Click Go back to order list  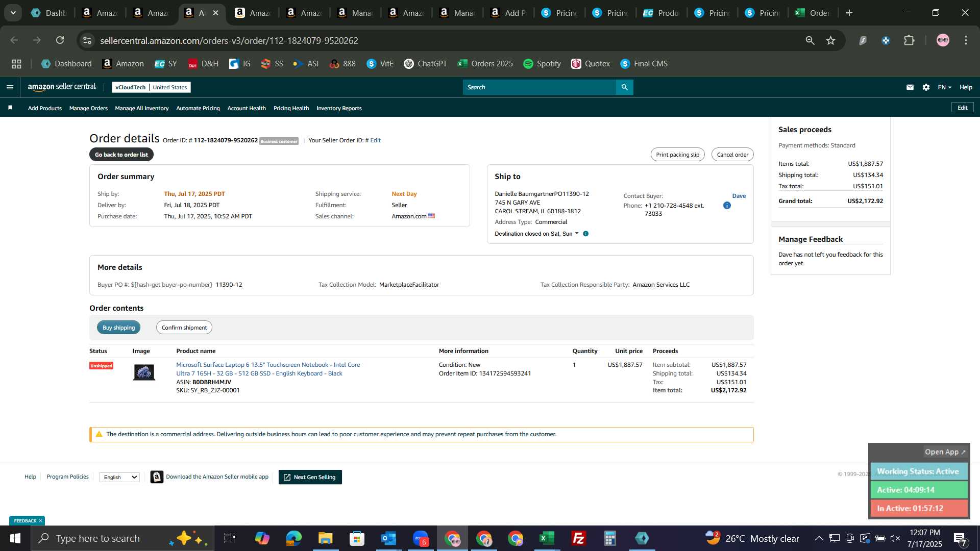pyautogui.click(x=121, y=155)
